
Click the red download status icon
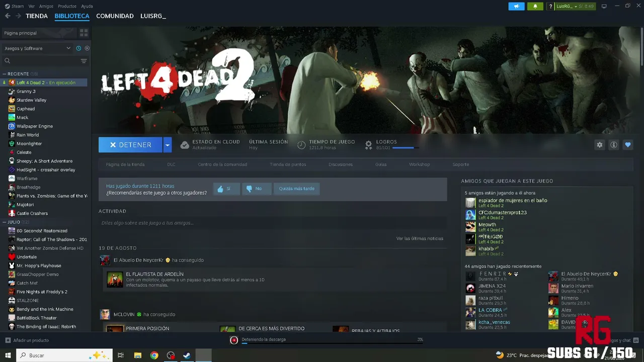[x=234, y=340]
